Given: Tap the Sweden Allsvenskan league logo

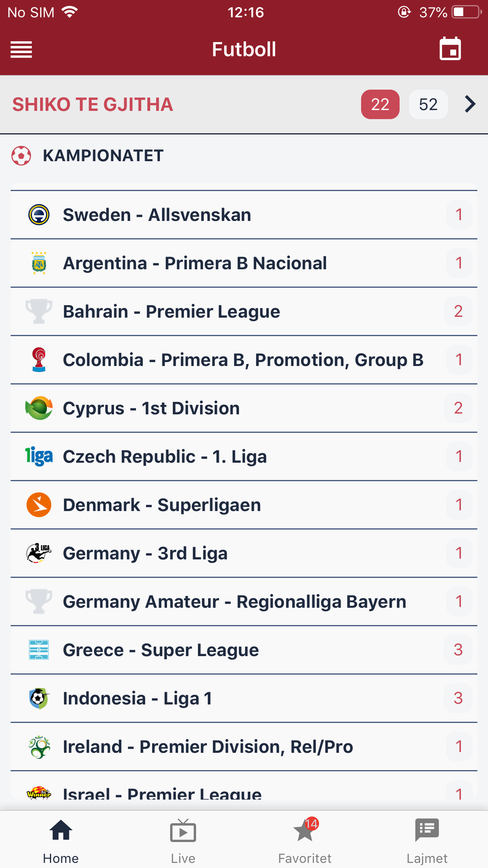Looking at the screenshot, I should 39,215.
